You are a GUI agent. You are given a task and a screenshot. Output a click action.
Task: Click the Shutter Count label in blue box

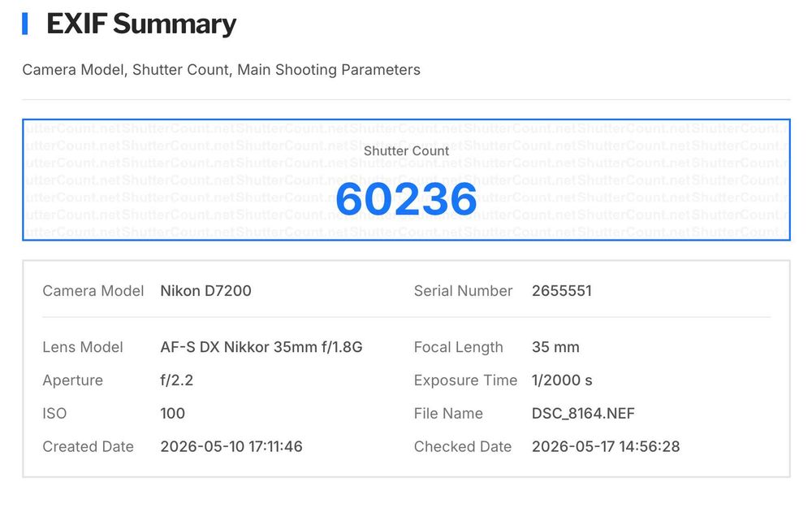[x=406, y=151]
